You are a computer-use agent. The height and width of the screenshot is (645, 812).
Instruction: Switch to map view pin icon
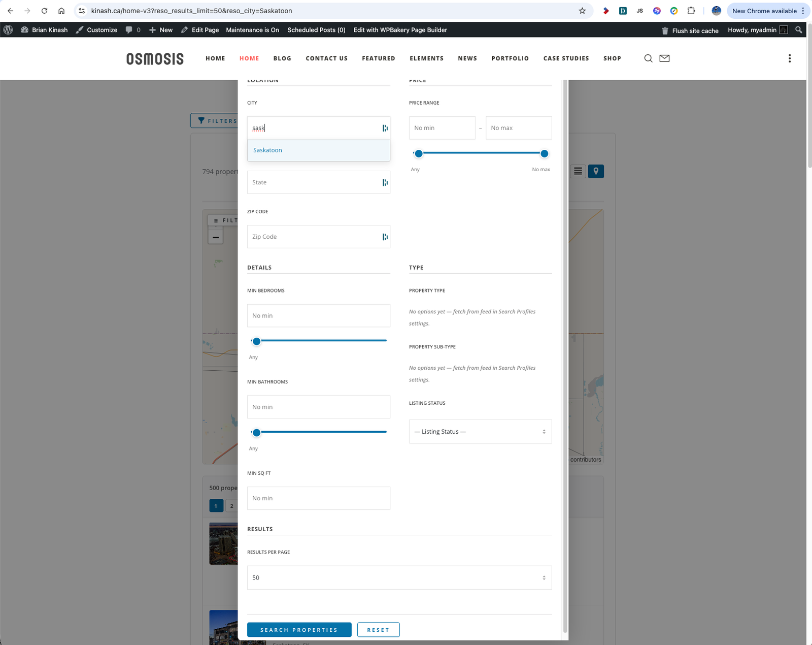pos(596,171)
